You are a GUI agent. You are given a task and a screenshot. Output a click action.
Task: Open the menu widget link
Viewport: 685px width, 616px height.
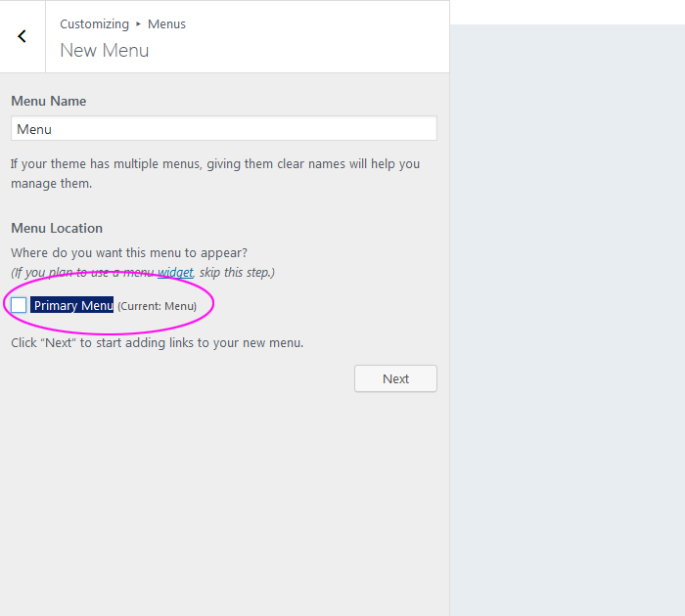click(175, 273)
